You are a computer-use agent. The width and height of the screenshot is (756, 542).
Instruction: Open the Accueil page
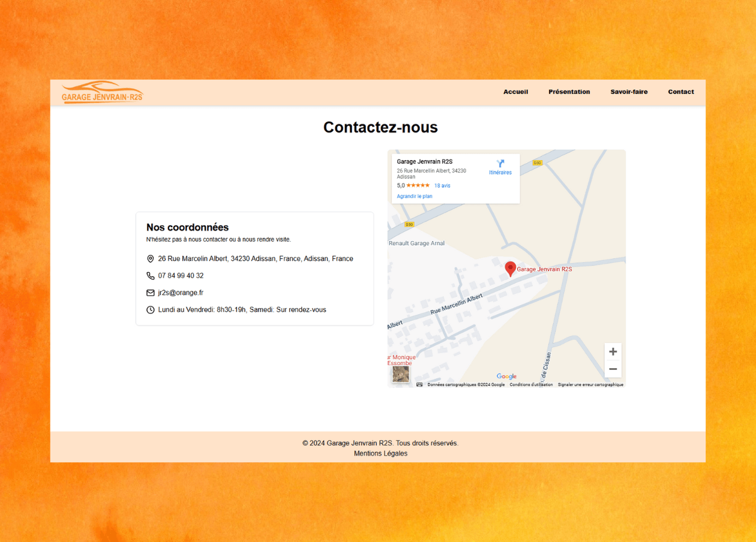pos(515,92)
